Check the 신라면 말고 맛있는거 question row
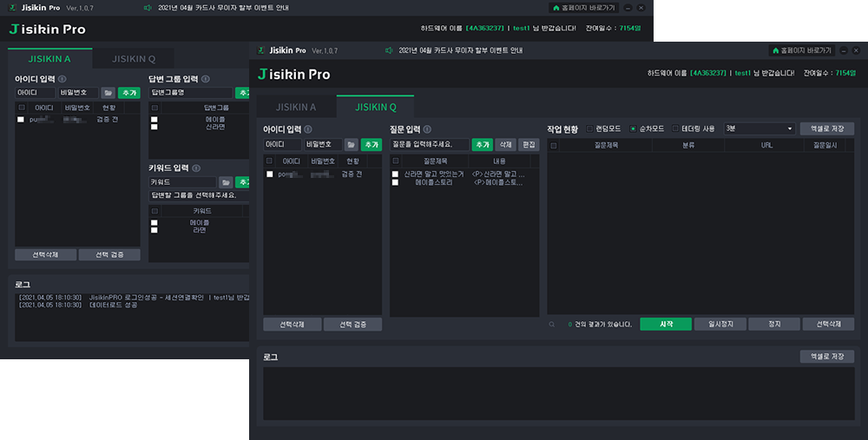This screenshot has height=440, width=868. pyautogui.click(x=395, y=174)
